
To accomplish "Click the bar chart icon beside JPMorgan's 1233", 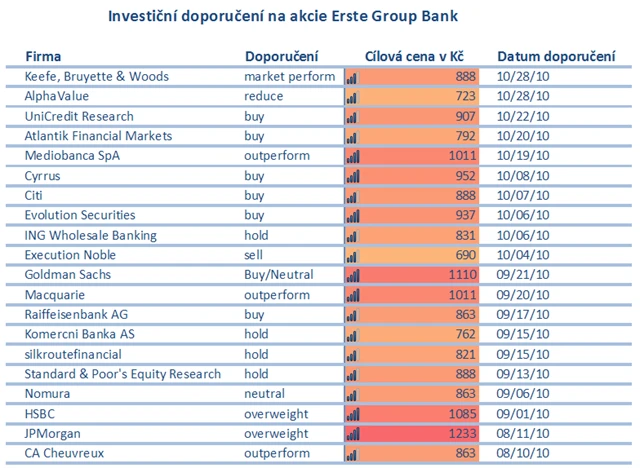I will tap(351, 434).
